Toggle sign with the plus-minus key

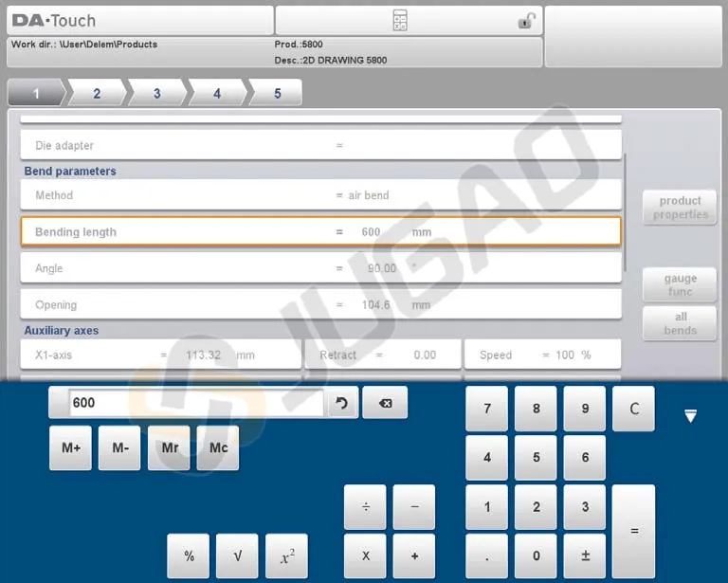click(x=585, y=556)
